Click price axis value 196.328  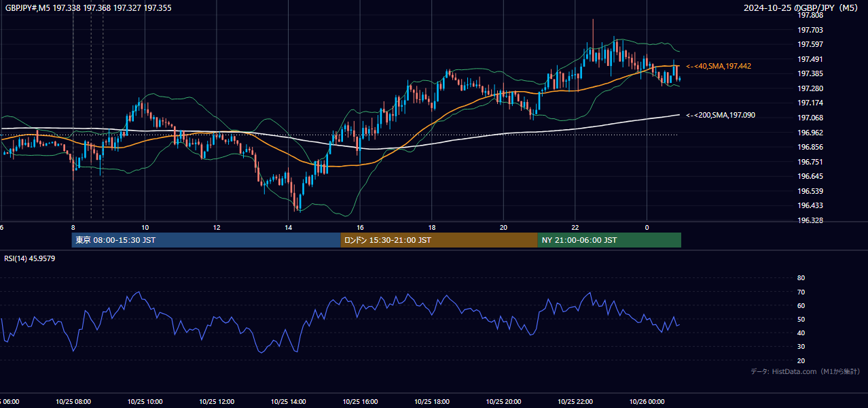pos(810,220)
